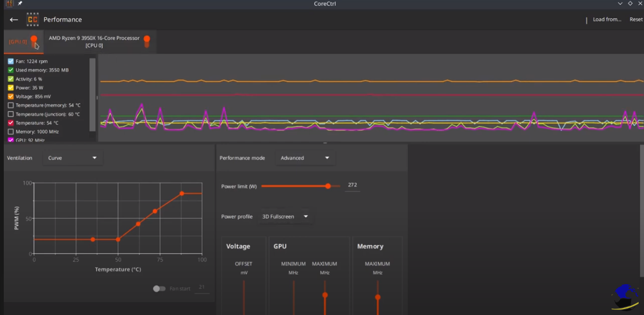Click the pin icon in the title bar
The height and width of the screenshot is (315, 644).
[20, 3]
